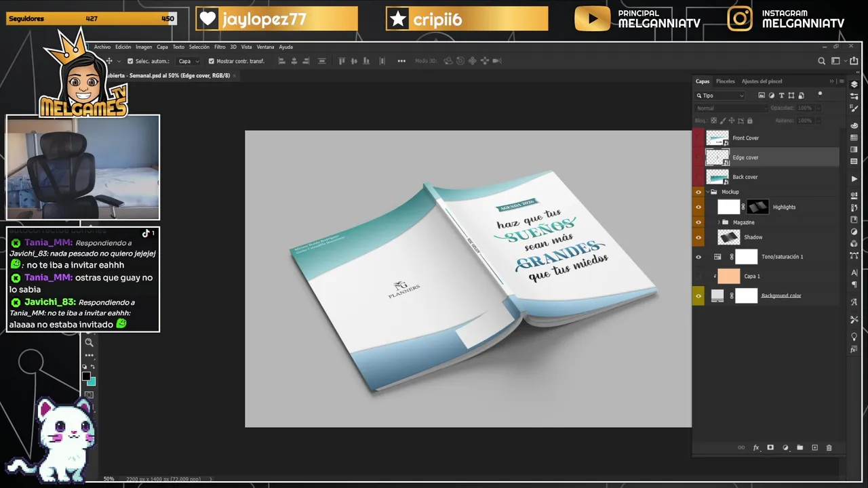The width and height of the screenshot is (868, 488).
Task: Lock layer position icon
Action: [x=732, y=121]
